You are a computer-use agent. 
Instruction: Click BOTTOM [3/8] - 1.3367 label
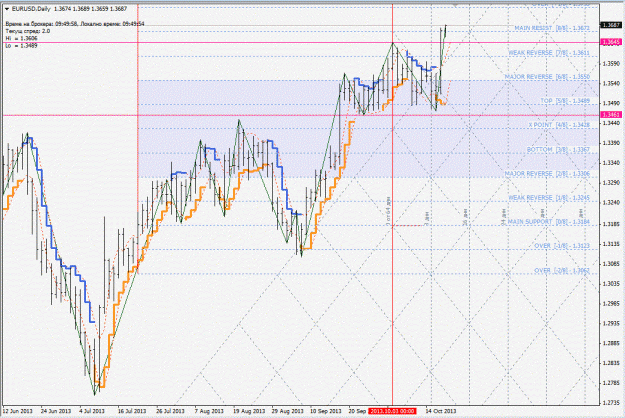(x=558, y=149)
